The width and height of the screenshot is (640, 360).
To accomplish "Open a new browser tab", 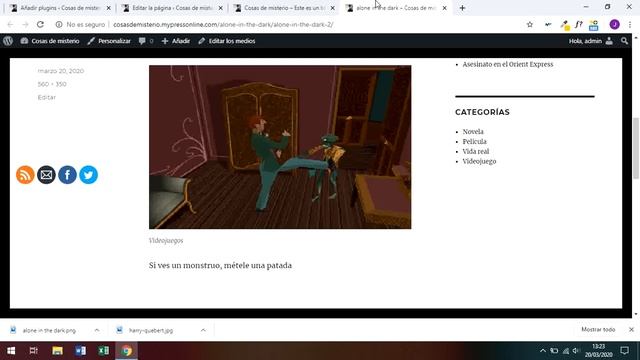I will point(462,8).
